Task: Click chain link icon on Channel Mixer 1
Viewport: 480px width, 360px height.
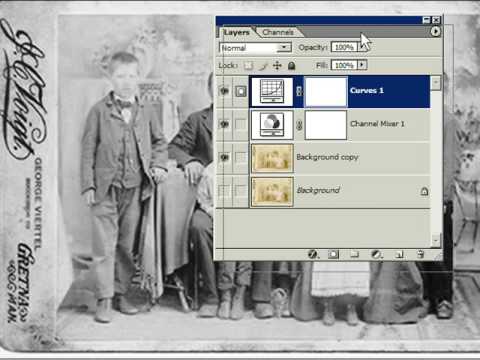Action: pos(299,125)
